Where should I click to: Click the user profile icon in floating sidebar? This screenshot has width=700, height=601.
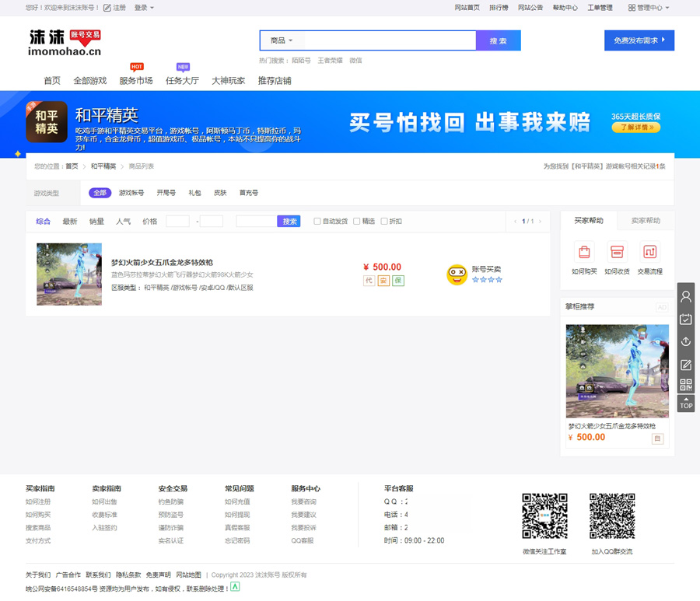(x=686, y=296)
